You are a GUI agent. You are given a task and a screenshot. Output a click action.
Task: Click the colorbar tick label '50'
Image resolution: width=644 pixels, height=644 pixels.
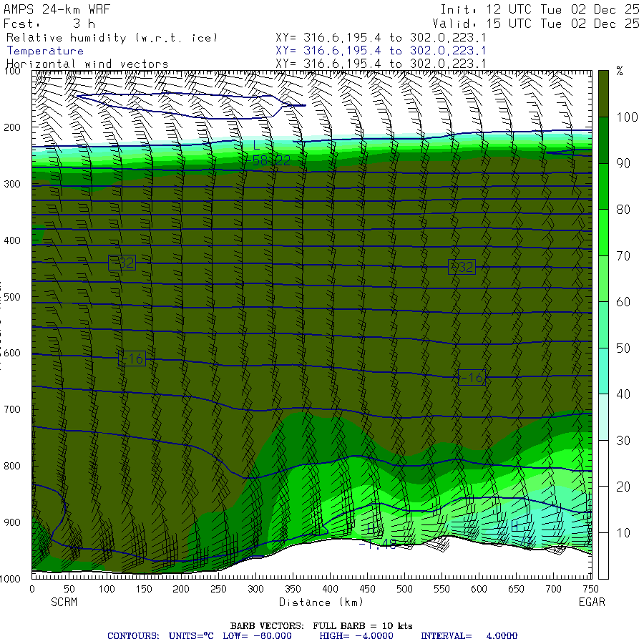[x=623, y=348]
